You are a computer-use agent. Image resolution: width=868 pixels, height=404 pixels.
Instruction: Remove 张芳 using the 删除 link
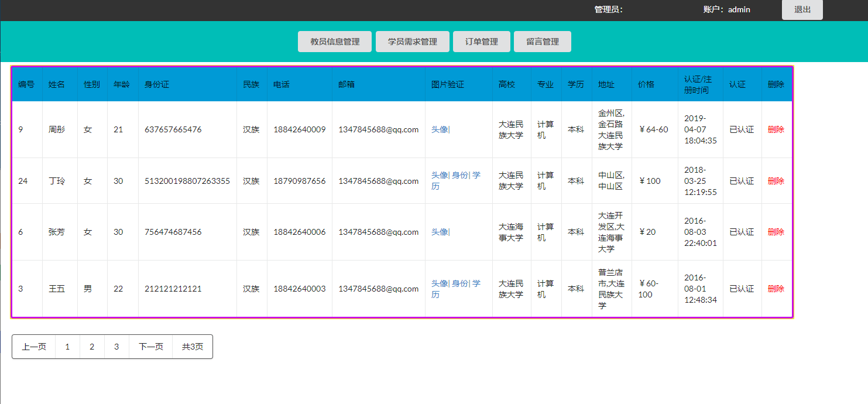(776, 231)
